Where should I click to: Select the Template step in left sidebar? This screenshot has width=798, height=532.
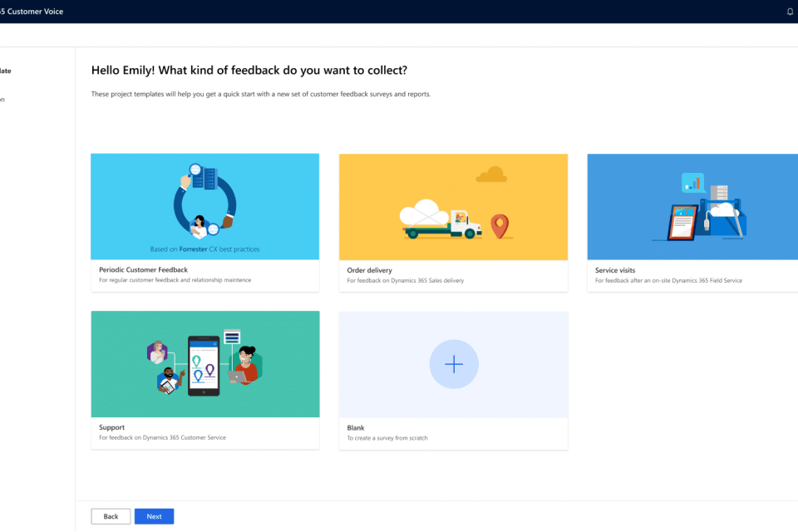point(6,71)
